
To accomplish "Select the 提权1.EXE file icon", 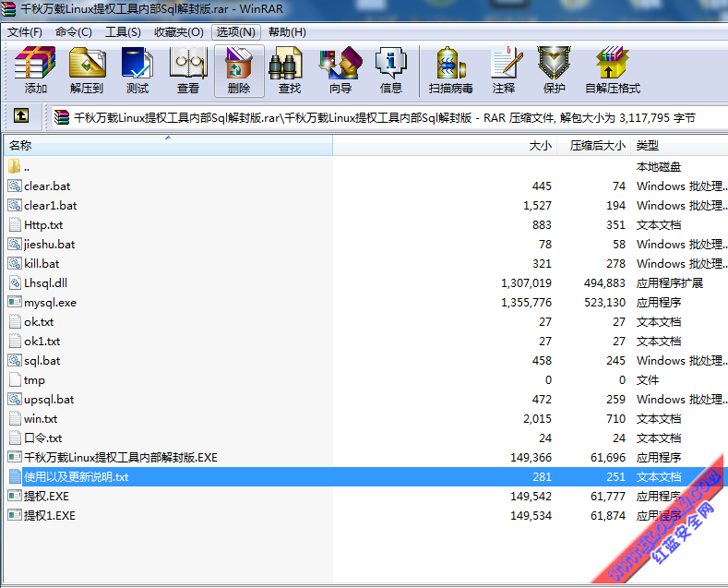I will tap(15, 515).
